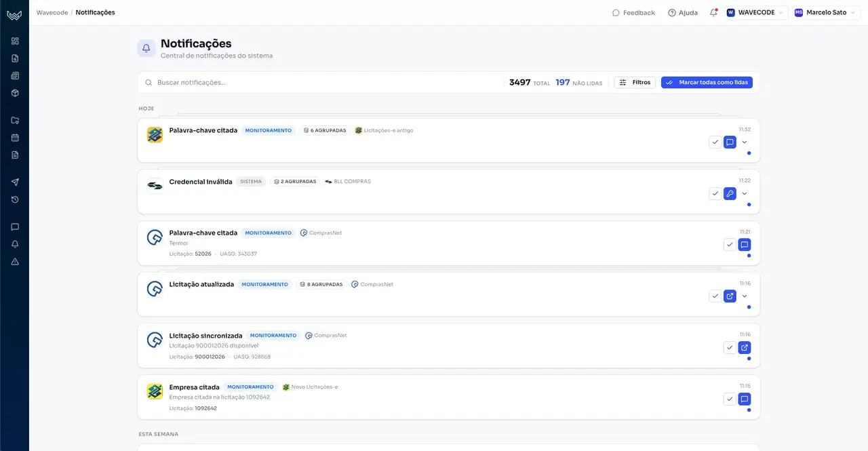Viewport: 868px width, 451px height.
Task: Open the document search icon in sidebar
Action: (x=15, y=58)
